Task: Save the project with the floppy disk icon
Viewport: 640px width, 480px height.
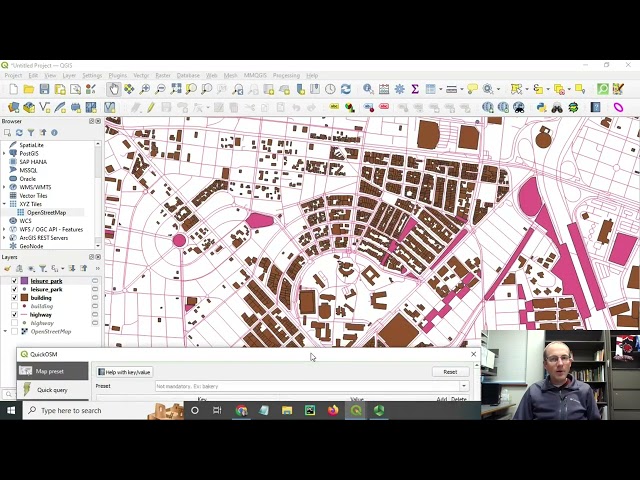Action: tap(44, 89)
